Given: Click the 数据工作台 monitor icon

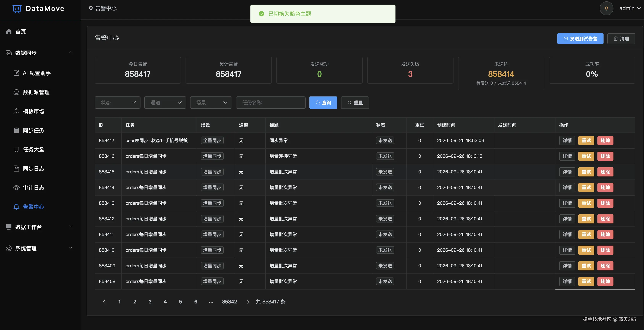Looking at the screenshot, I should pyautogui.click(x=9, y=227).
